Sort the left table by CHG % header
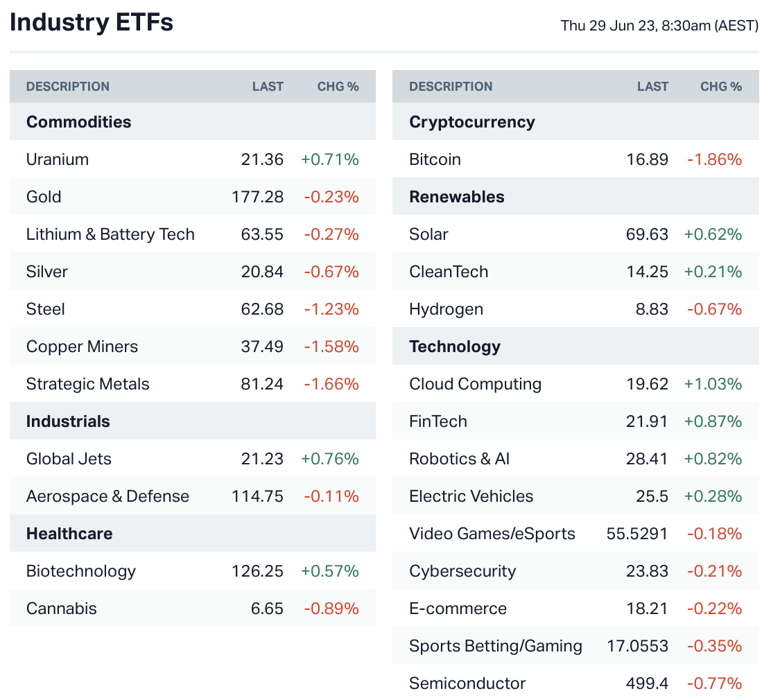 coord(338,87)
